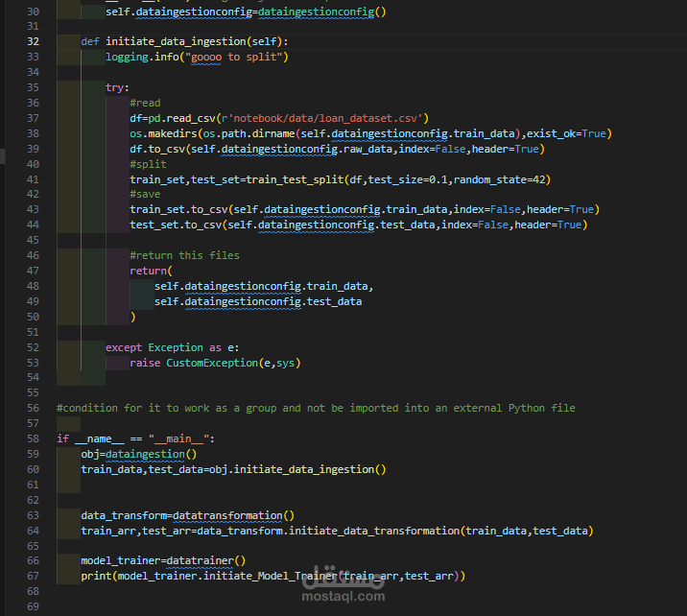Image resolution: width=687 pixels, height=616 pixels.
Task: Click the return keyword on line 47
Action: (x=148, y=271)
